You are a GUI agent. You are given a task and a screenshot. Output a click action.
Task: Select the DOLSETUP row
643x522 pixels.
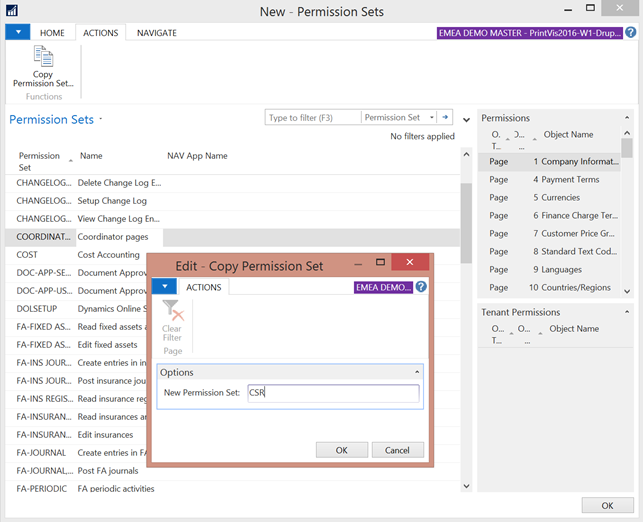point(76,309)
